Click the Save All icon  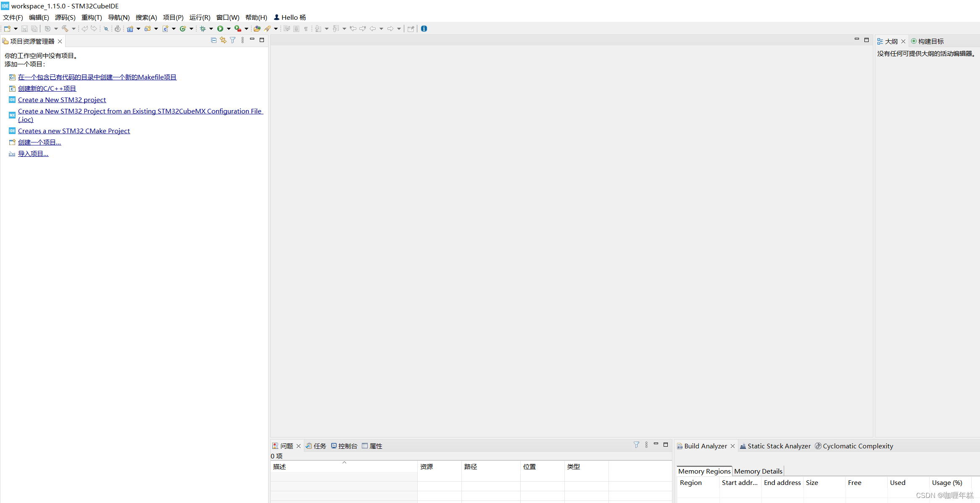point(34,29)
